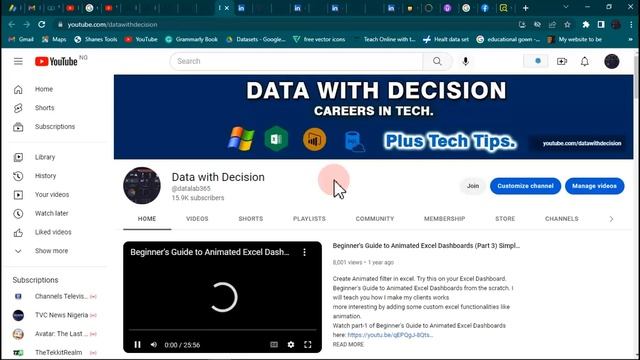Click the Join button
This screenshot has height=360, width=640.
pyautogui.click(x=473, y=186)
